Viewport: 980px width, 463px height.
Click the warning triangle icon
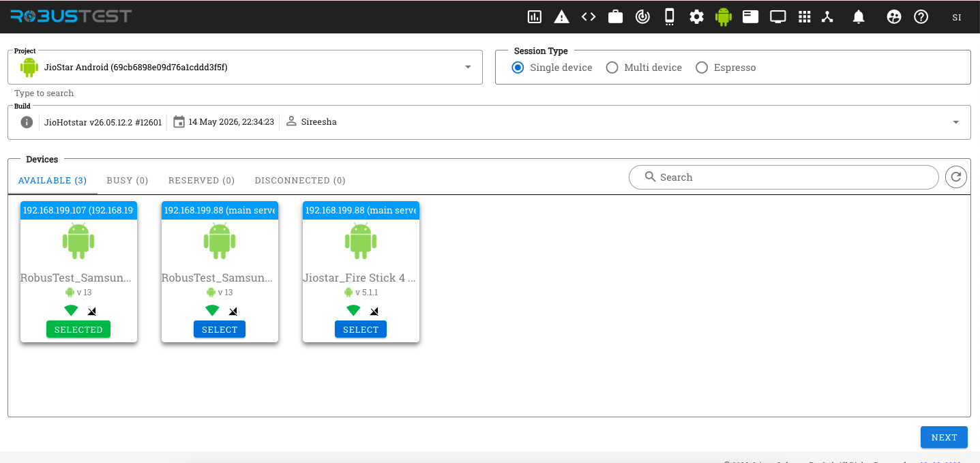point(561,17)
